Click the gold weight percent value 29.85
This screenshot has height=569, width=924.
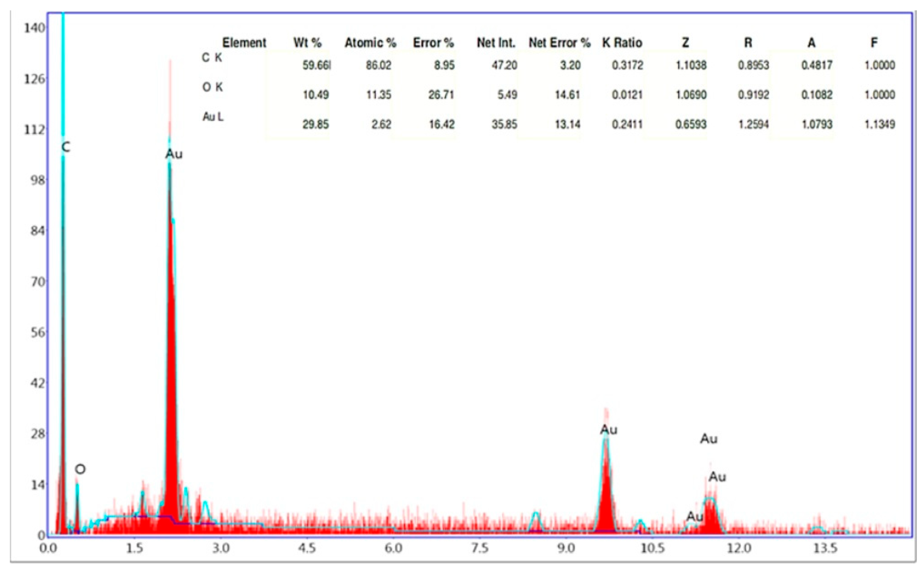click(316, 124)
